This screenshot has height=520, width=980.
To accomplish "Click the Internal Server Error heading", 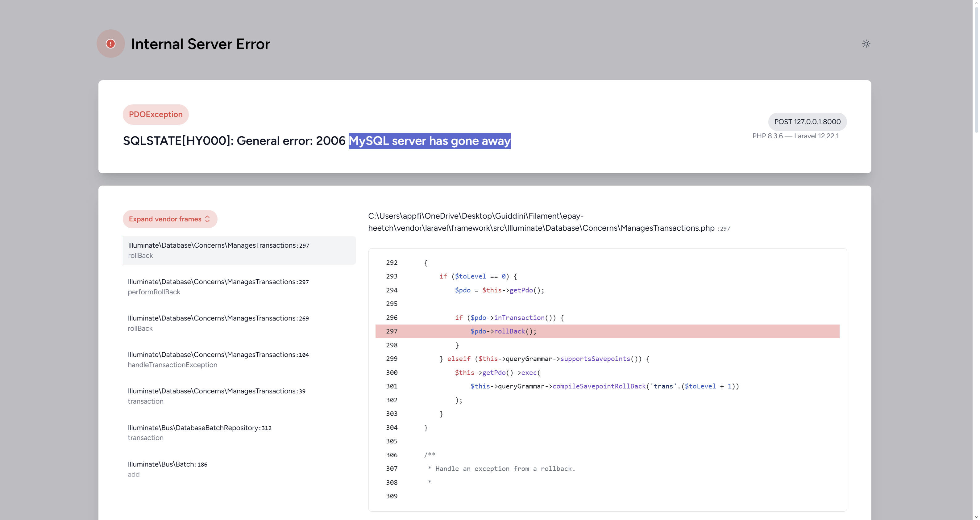I will point(201,44).
